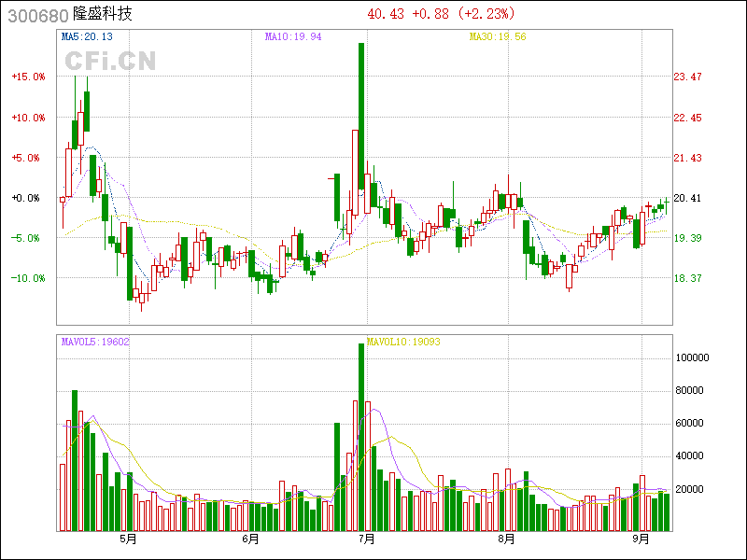This screenshot has width=747, height=560.
Task: Select the 9月 date axis marker
Action: pos(641,539)
